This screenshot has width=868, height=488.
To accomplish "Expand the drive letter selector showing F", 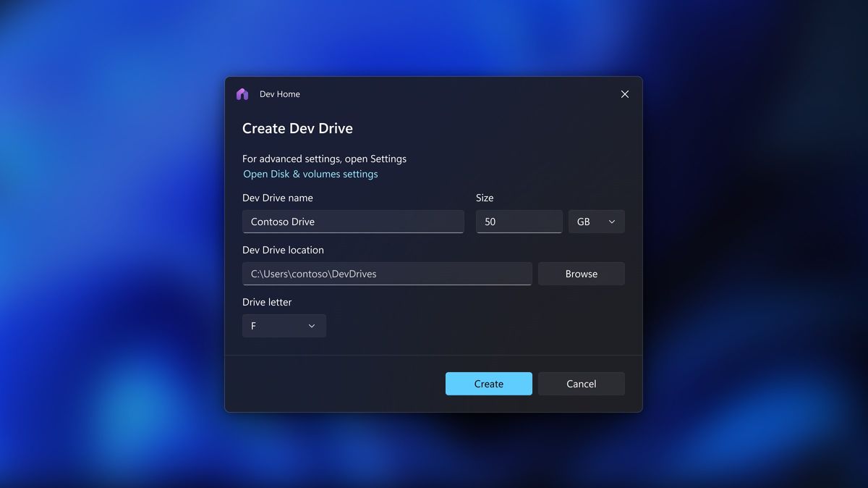I will (x=284, y=326).
